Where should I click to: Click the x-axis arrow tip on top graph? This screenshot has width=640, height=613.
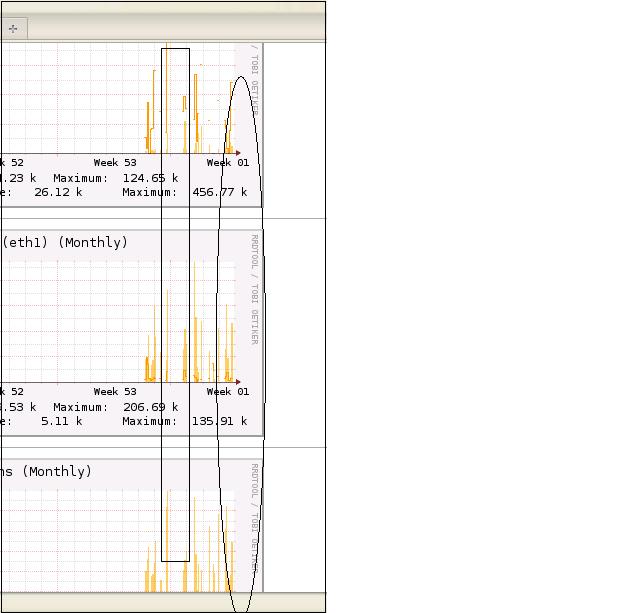238,153
